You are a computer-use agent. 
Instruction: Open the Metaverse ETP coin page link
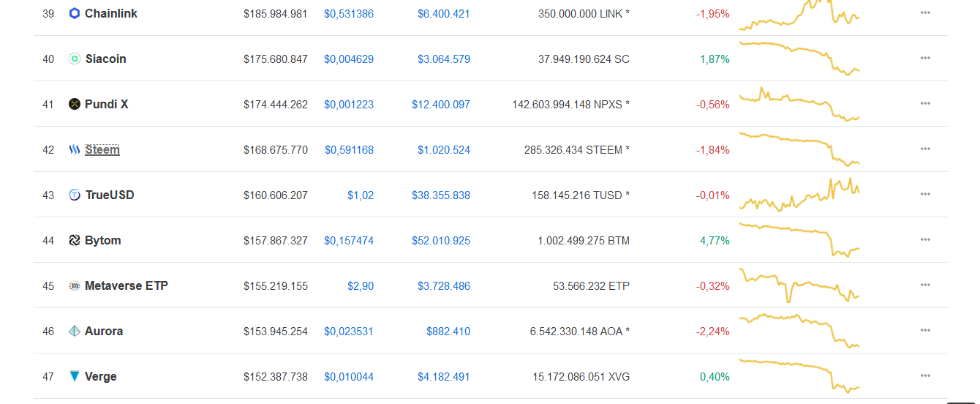tap(127, 285)
